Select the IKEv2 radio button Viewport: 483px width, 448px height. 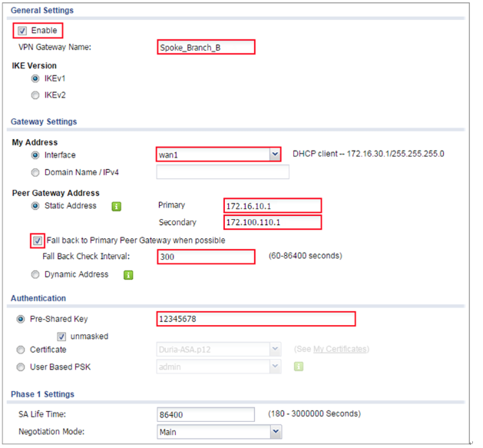click(35, 95)
